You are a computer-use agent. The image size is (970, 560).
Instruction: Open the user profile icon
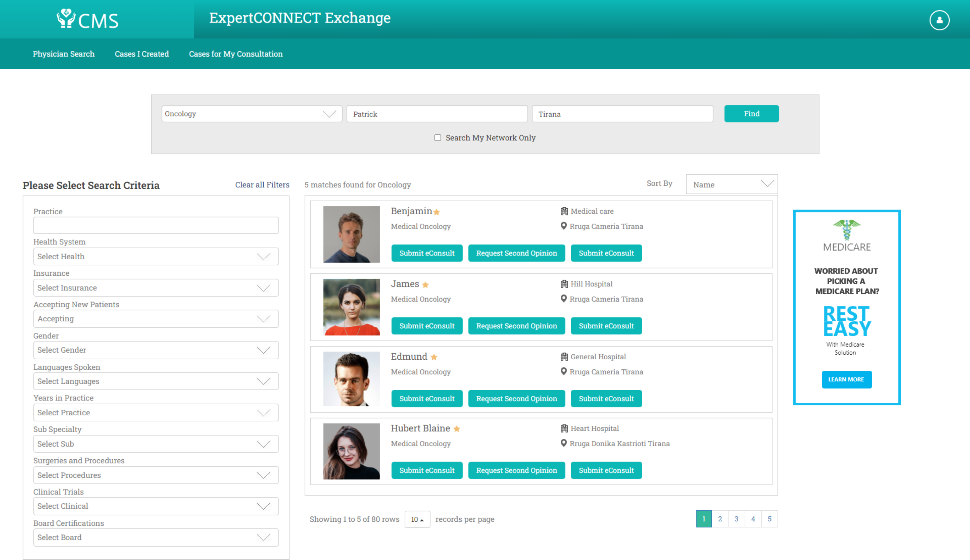point(939,20)
